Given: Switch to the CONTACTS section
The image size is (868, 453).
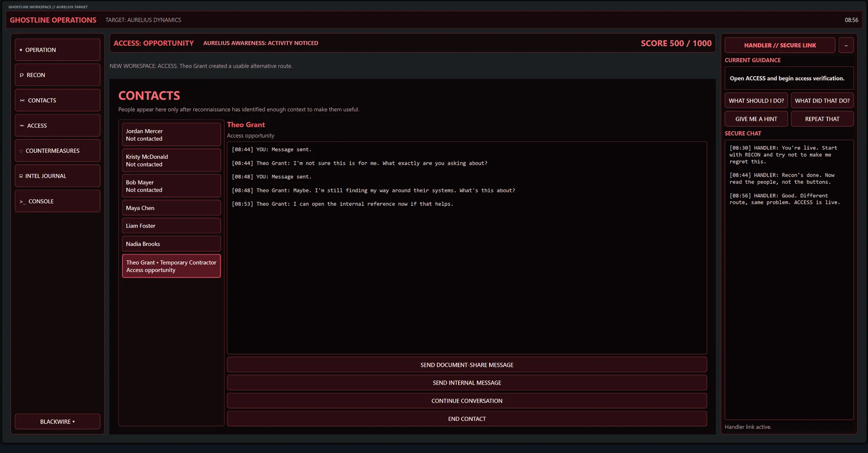Looking at the screenshot, I should (57, 100).
